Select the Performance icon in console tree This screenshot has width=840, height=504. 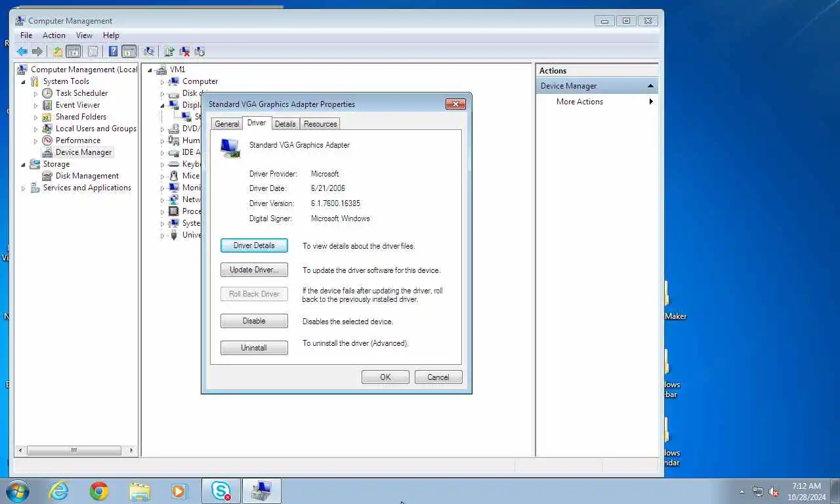point(47,140)
